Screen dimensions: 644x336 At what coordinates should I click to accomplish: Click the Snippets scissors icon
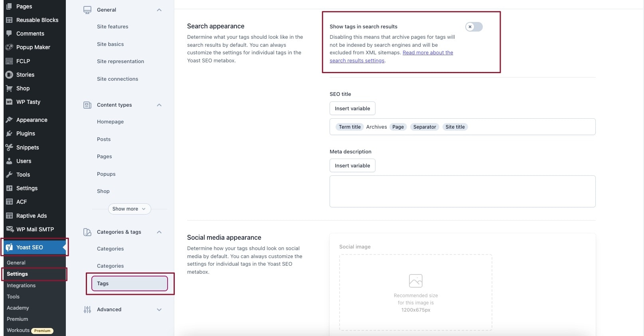(9, 147)
